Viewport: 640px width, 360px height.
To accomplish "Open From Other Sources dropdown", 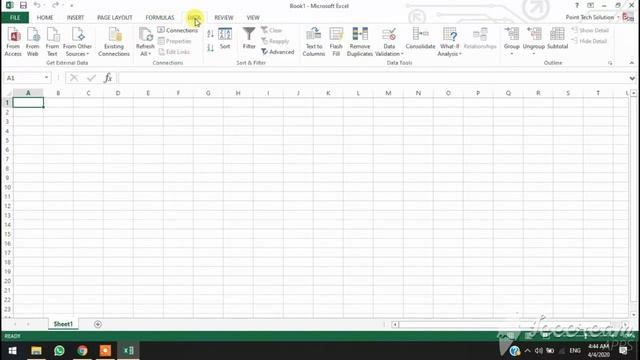I will (77, 41).
